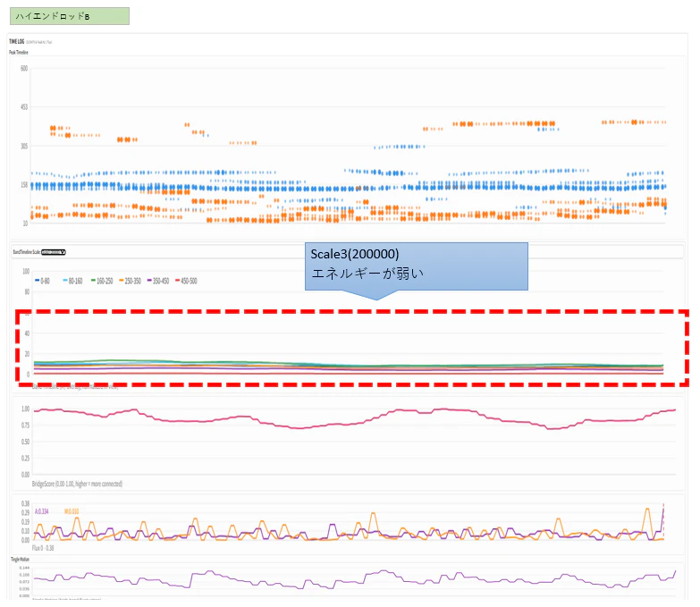Click the 305 axis label on Peak Timeline
This screenshot has width=700, height=607.
click(24, 147)
